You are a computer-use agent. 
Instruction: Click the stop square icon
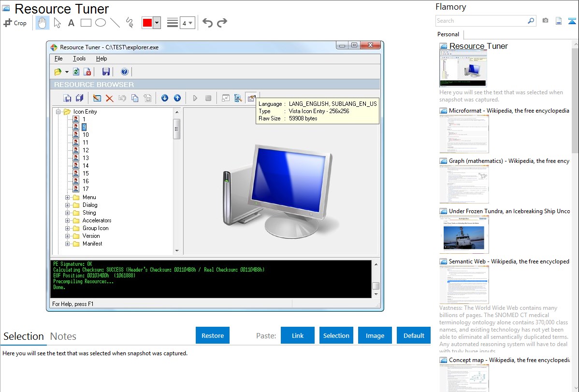(208, 98)
